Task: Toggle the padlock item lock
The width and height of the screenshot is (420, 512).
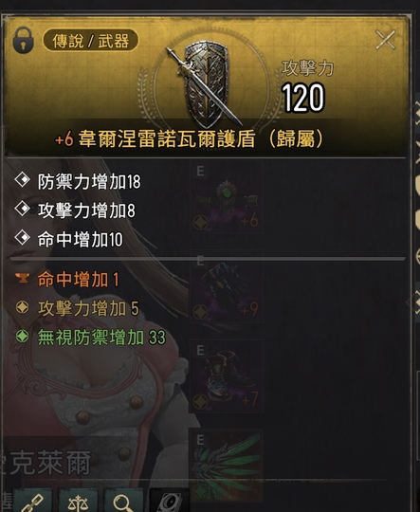Action: pos(23,41)
